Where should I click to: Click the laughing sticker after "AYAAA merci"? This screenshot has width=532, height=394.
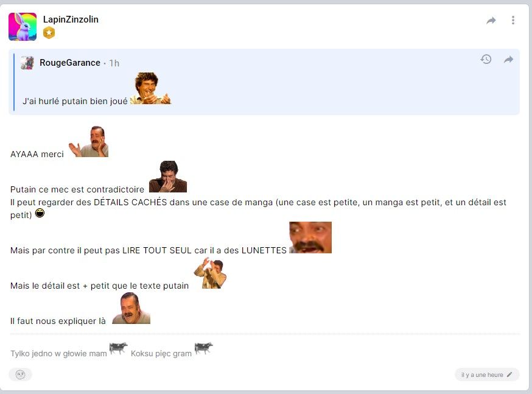pyautogui.click(x=88, y=141)
